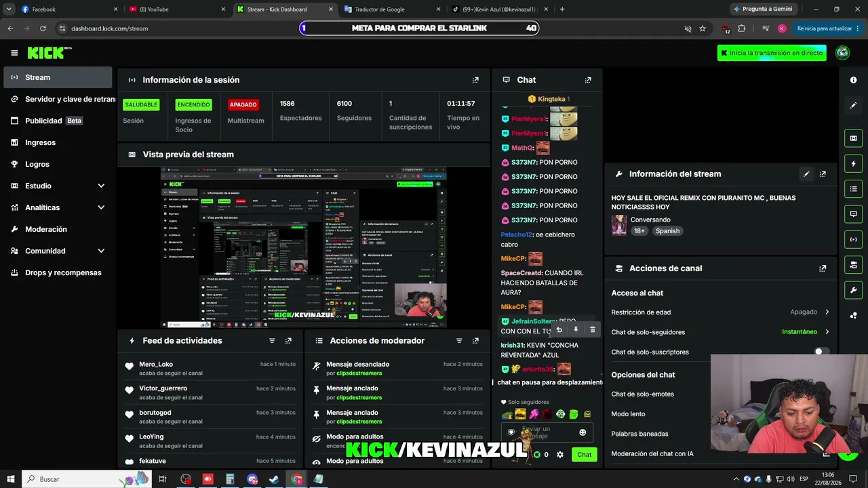This screenshot has height=488, width=868.
Task: Click the Windows taskbar Buscar search box
Action: (x=87, y=479)
